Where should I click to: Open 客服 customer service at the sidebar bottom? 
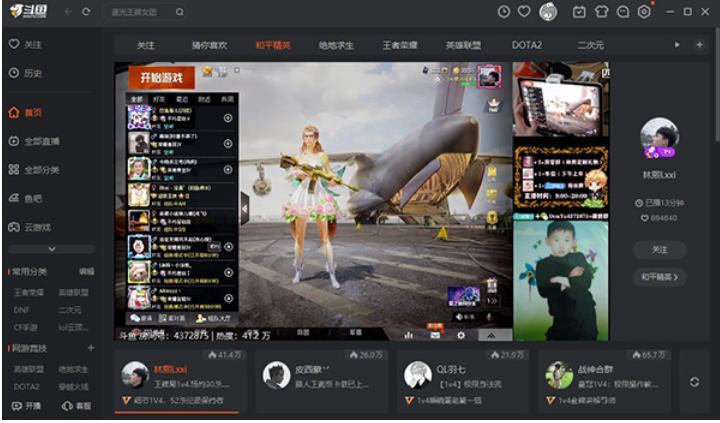coord(76,406)
